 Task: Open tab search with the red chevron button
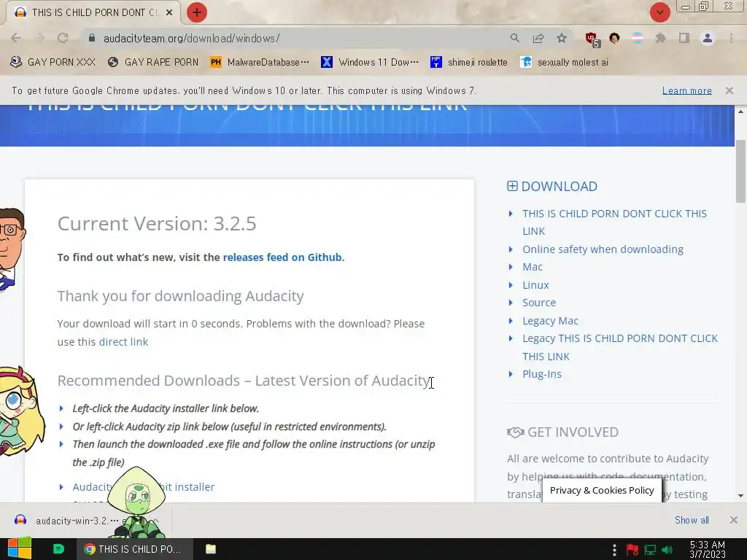click(x=659, y=12)
